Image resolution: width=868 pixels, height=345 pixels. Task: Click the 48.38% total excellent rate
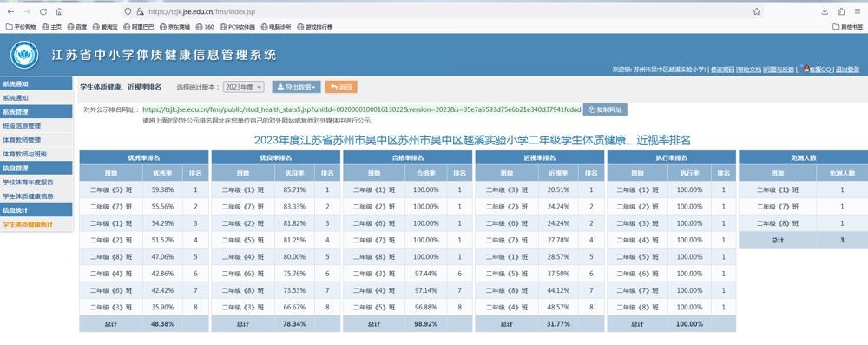point(163,324)
